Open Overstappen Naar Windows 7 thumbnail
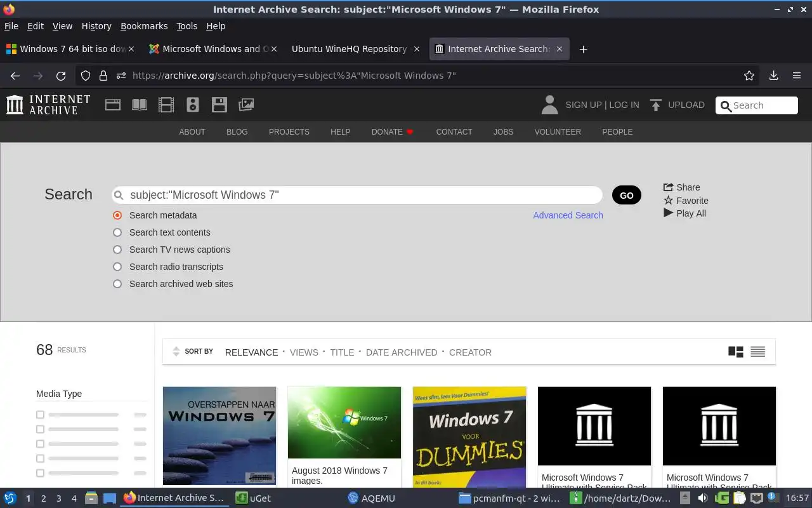The width and height of the screenshot is (812, 508). coord(219,436)
